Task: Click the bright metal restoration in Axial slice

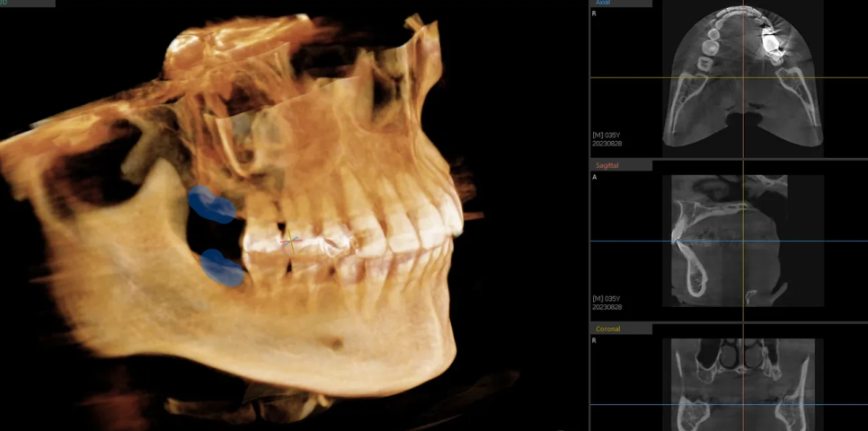Action: pyautogui.click(x=772, y=42)
